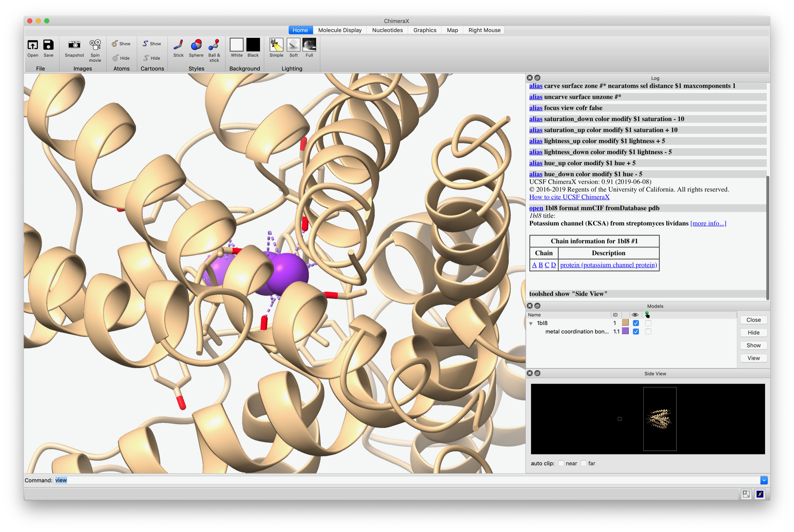
Task: Undock the Log panel with float icon
Action: 538,78
